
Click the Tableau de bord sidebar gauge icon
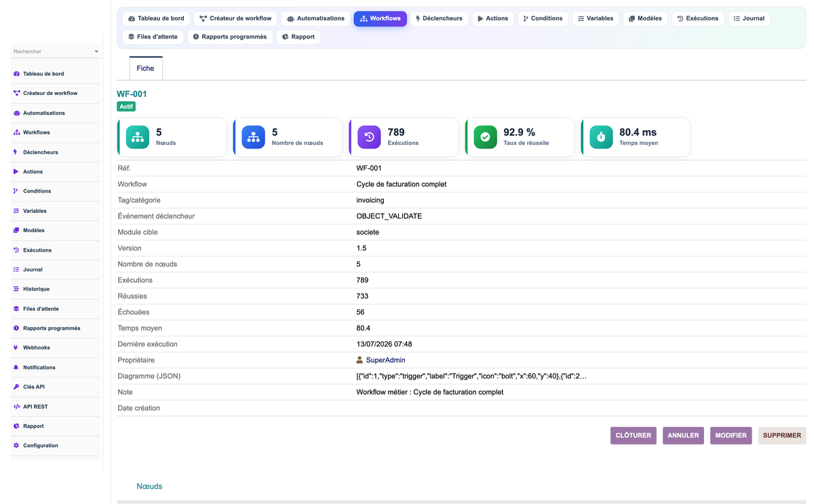(x=16, y=74)
